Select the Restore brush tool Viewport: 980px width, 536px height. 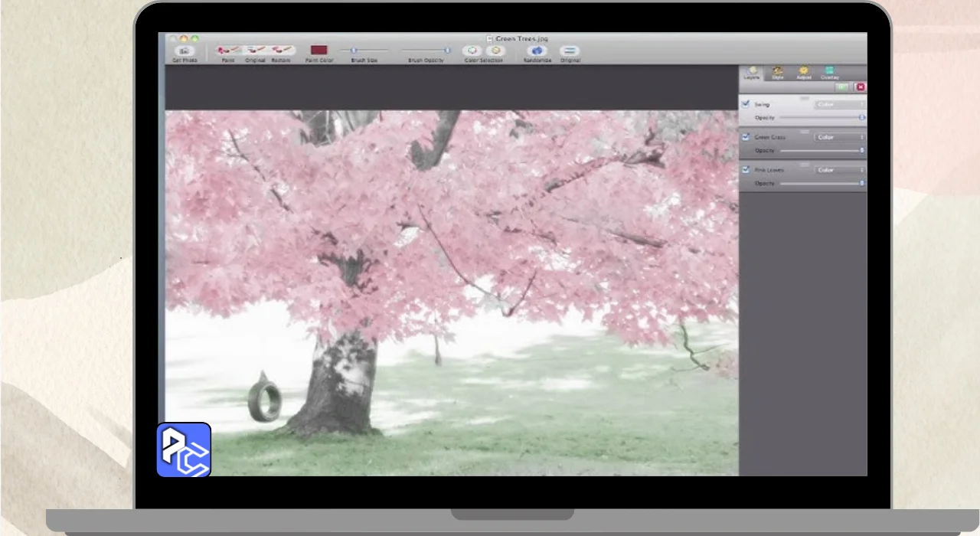click(282, 51)
